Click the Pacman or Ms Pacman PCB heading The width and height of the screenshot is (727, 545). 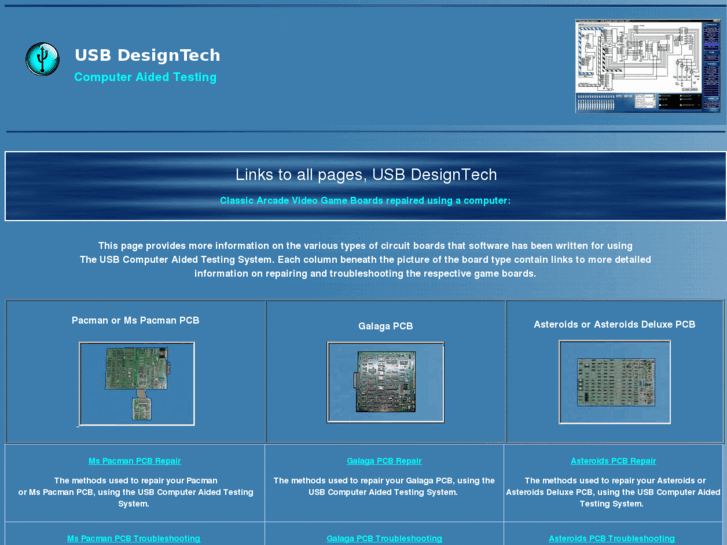[135, 321]
